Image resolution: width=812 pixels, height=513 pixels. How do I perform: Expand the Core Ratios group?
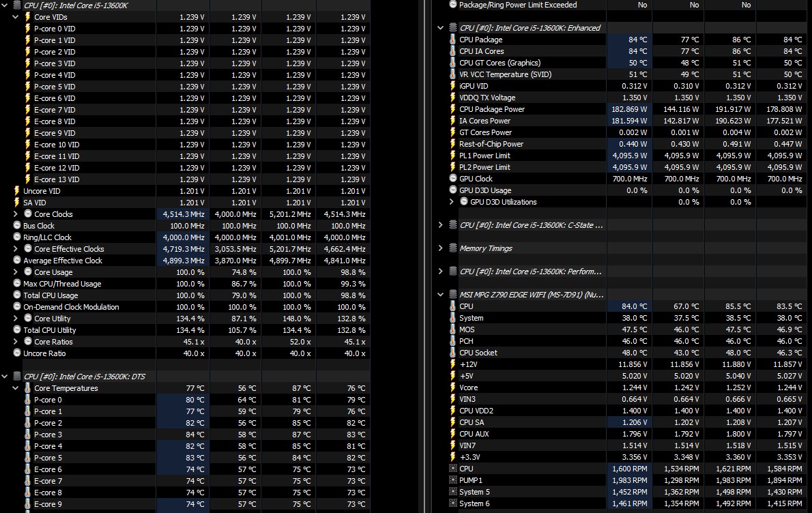(x=16, y=342)
